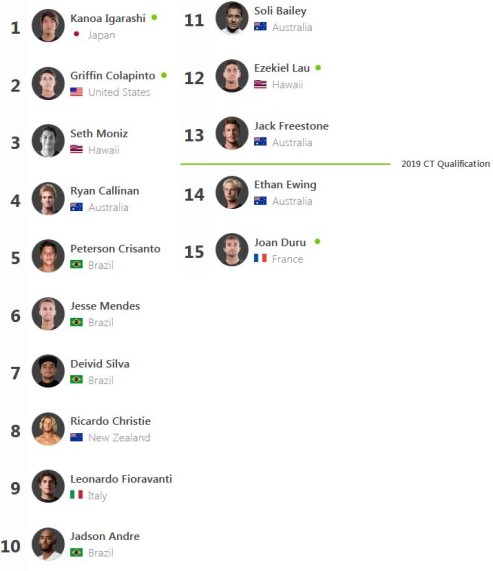Click the United States flag icon
The image size is (493, 571).
(x=76, y=92)
